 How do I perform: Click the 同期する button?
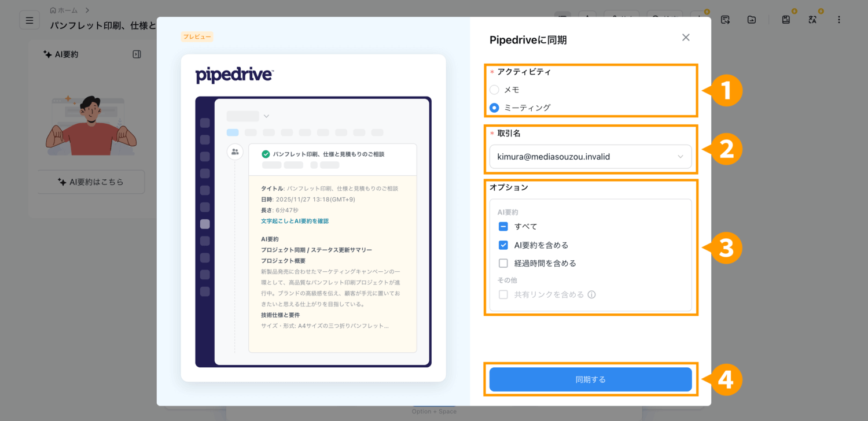pos(590,379)
